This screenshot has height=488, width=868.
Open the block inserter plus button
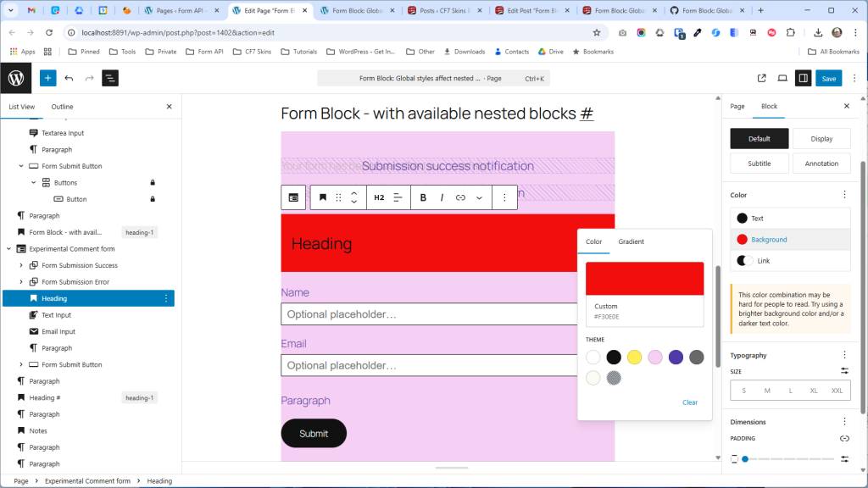48,78
